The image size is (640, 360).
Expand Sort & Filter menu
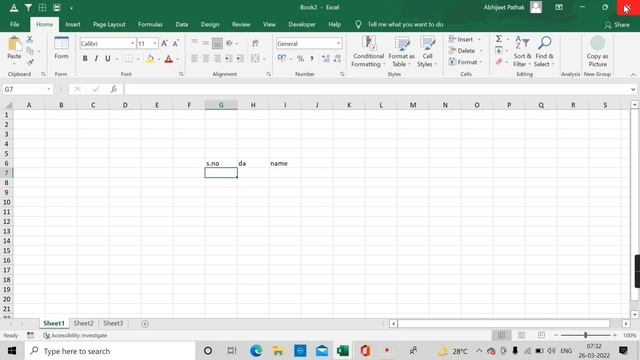522,52
